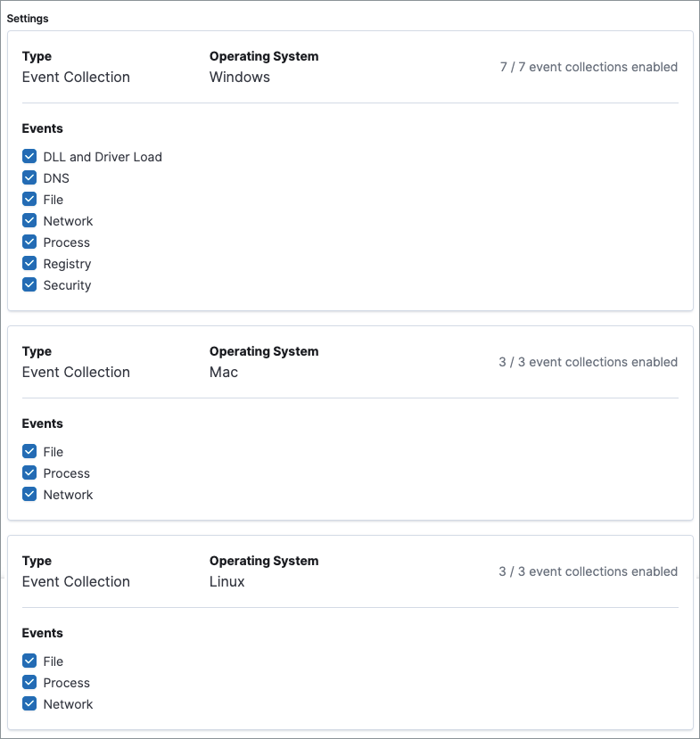Click the '7 / 7 event collections enabled' text
The width and height of the screenshot is (700, 739).
589,67
